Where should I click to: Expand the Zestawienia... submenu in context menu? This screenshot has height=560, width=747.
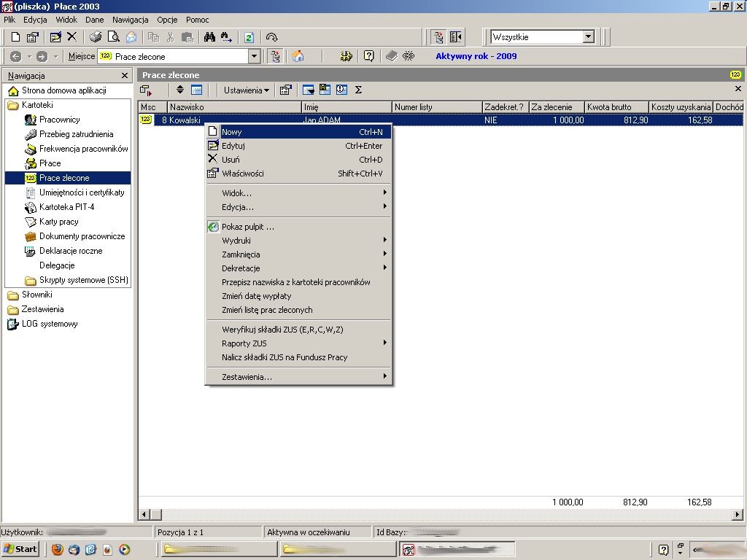(x=298, y=377)
